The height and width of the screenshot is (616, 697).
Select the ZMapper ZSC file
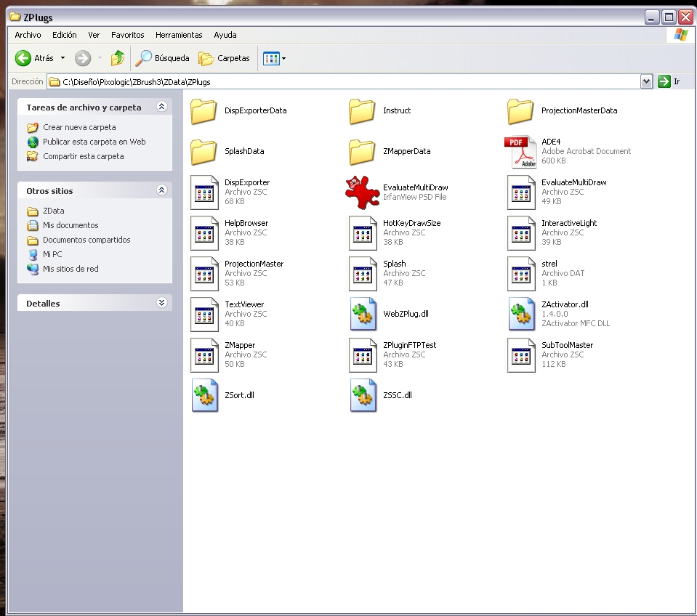pos(230,354)
